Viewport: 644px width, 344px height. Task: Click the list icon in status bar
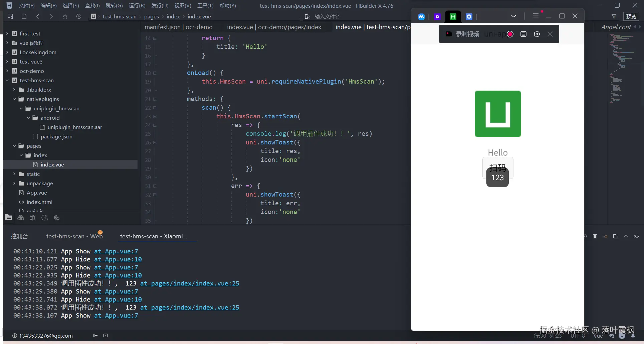coord(95,336)
